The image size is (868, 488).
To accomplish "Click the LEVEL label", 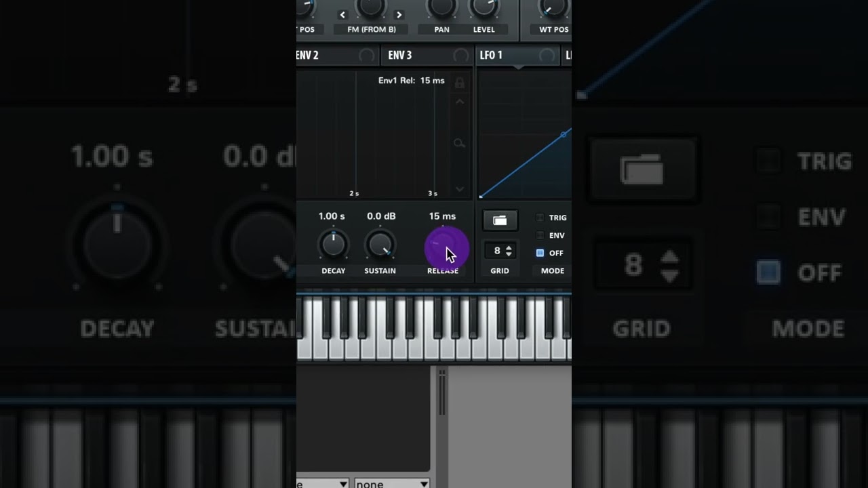I will 484,30.
